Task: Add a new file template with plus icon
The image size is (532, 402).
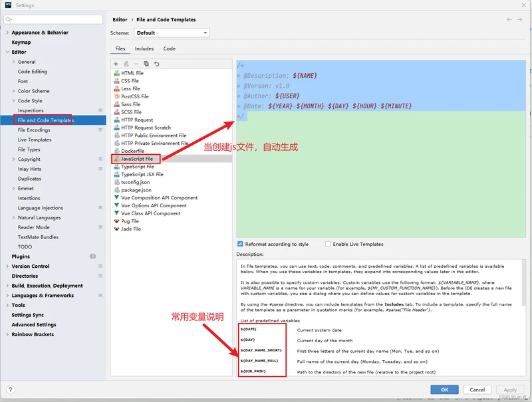Action: pyautogui.click(x=116, y=64)
